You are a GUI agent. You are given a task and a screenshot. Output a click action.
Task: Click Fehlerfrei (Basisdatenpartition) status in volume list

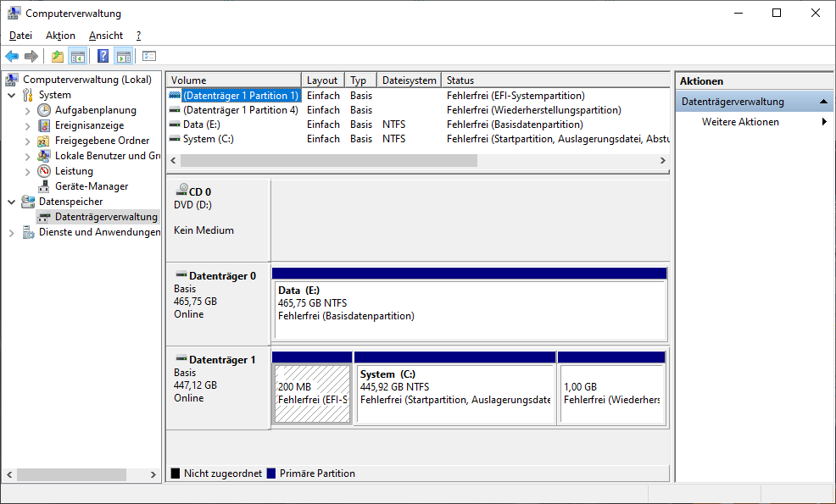[x=515, y=125]
